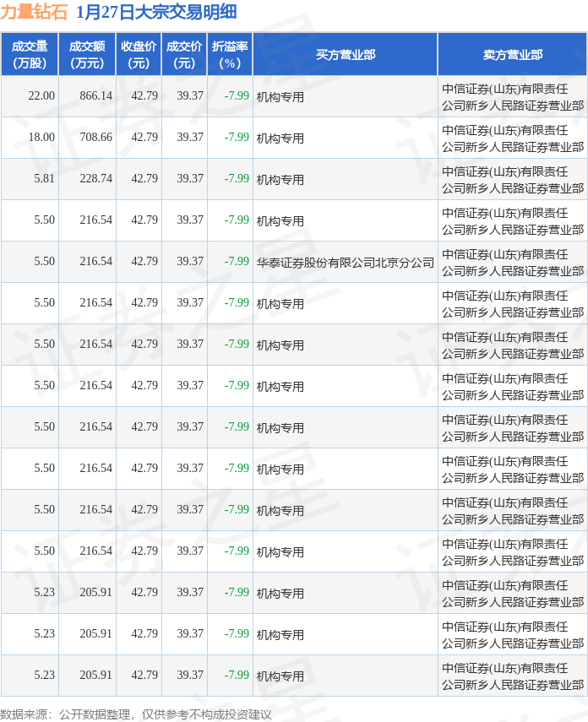The height and width of the screenshot is (722, 588).
Task: Click -7.99 in the 华泰证券 row
Action: tap(237, 261)
